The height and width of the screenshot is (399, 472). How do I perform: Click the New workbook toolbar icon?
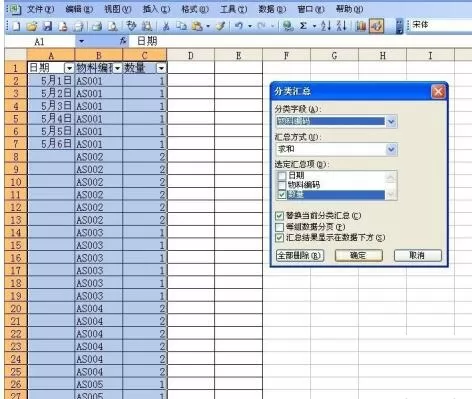coord(16,26)
